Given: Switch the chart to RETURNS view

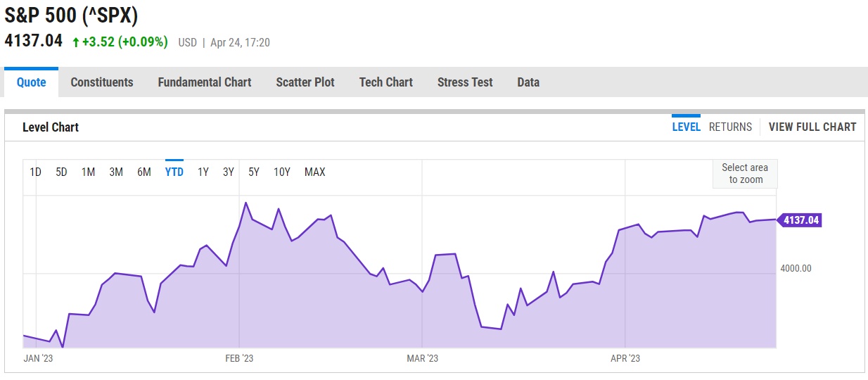Looking at the screenshot, I should pyautogui.click(x=730, y=127).
